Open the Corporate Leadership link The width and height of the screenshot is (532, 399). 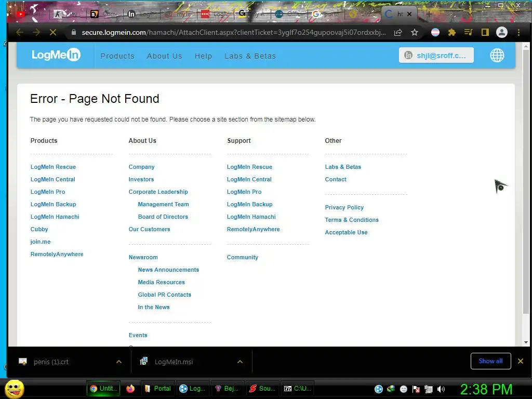(158, 192)
